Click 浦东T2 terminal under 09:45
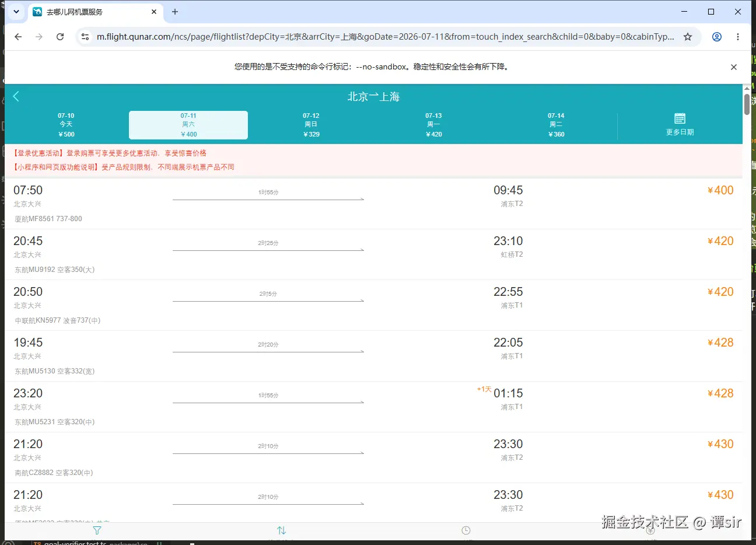This screenshot has width=756, height=545. click(512, 204)
